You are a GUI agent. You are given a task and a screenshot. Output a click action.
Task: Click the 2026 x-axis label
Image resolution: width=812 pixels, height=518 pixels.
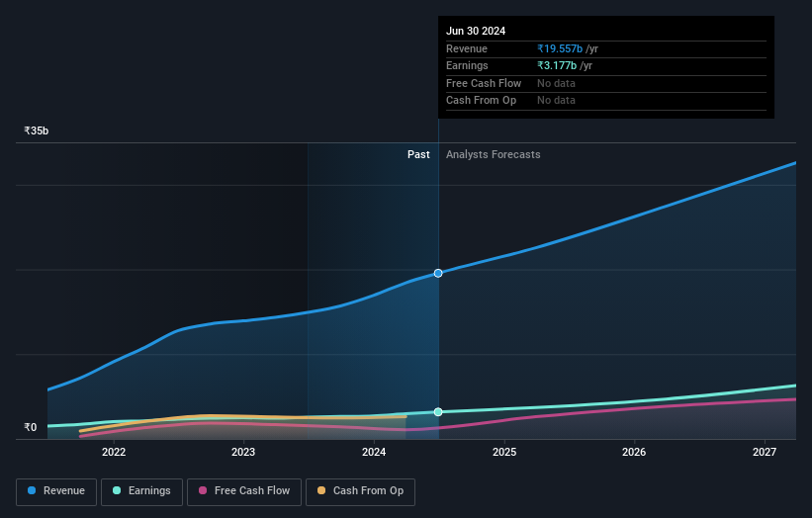click(x=634, y=453)
